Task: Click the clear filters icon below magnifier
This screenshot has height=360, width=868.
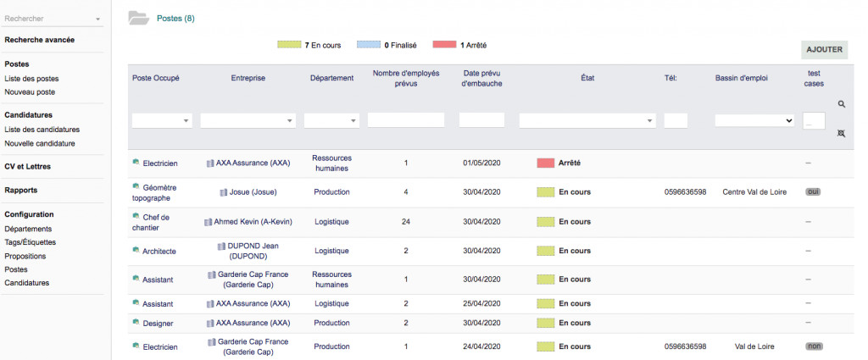Action: tap(841, 134)
